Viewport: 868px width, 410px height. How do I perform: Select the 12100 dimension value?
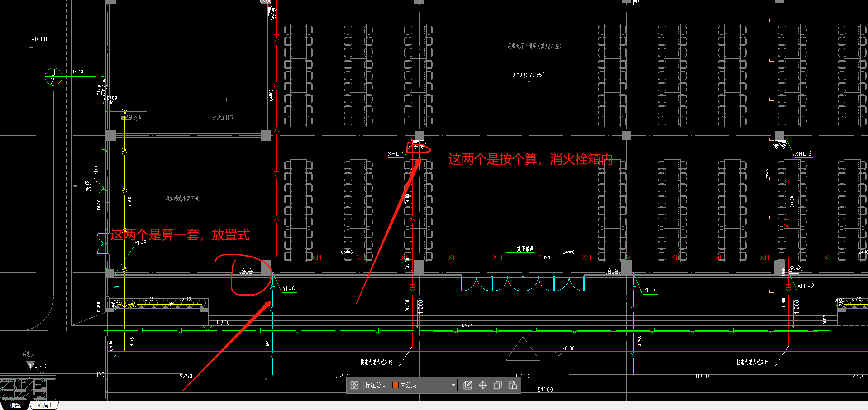click(x=522, y=376)
